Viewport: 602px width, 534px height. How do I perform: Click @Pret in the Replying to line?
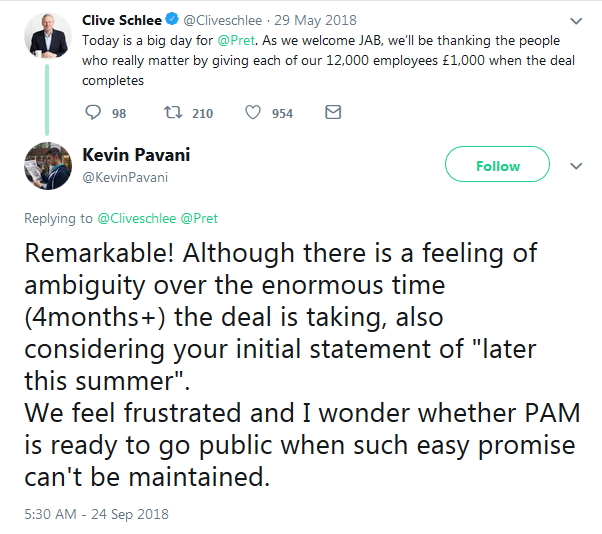(x=200, y=218)
